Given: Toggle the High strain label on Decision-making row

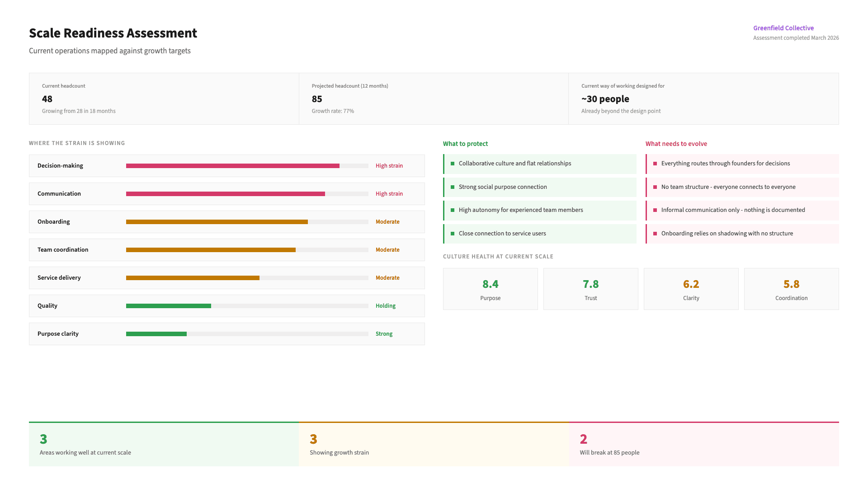Looking at the screenshot, I should (389, 165).
